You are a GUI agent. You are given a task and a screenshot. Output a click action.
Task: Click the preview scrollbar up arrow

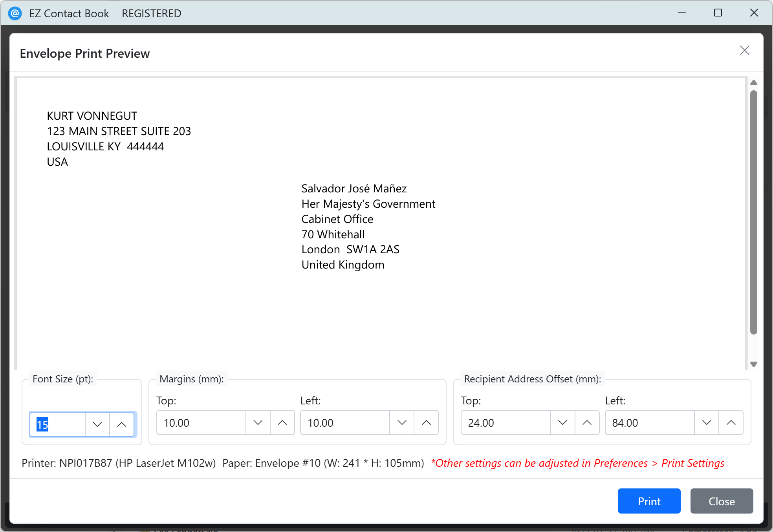point(753,83)
